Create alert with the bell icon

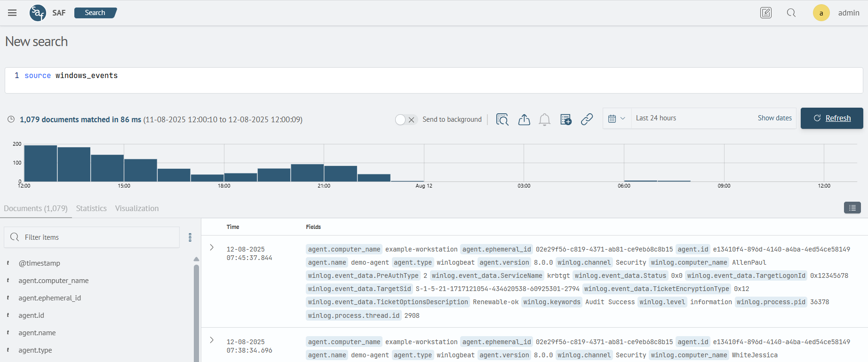tap(545, 119)
